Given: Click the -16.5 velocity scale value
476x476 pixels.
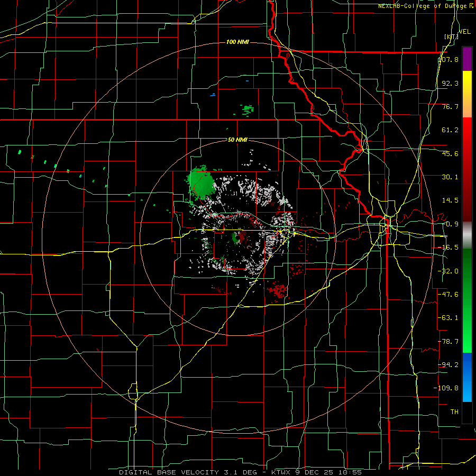Looking at the screenshot, I should (448, 248).
